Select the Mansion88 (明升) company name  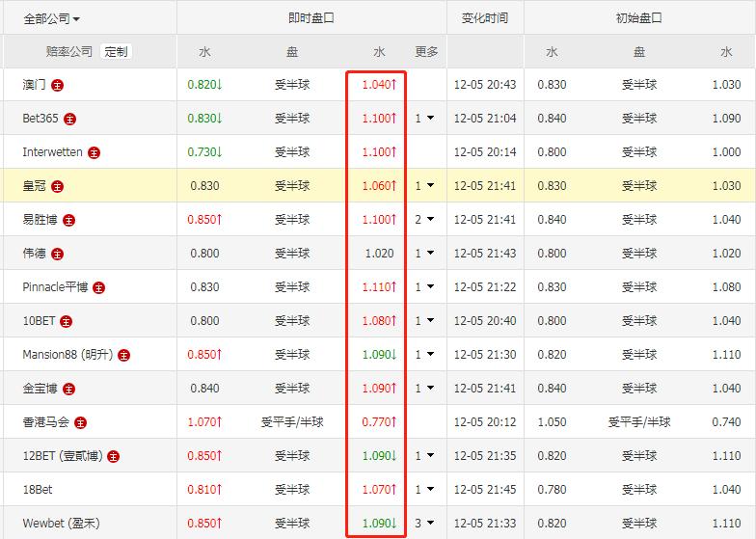67,355
